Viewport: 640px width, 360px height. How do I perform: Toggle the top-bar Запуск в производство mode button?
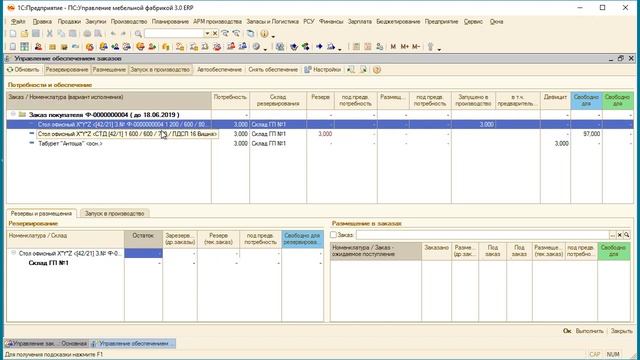160,70
